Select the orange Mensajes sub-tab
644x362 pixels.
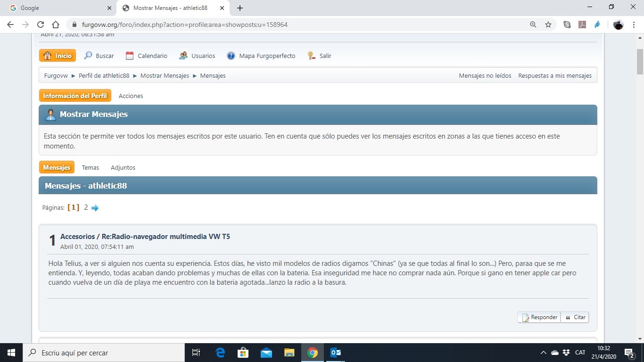(x=57, y=167)
